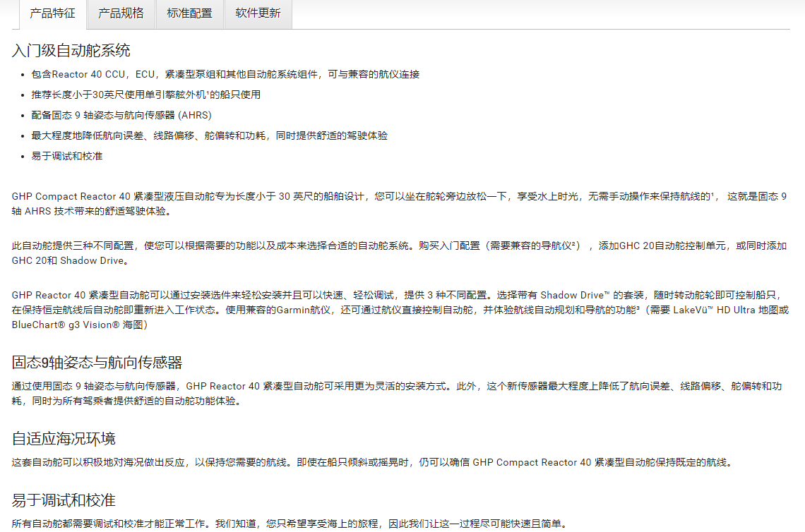Click the paragraph starting GHP Compact Reactor 40 紧凑型液压自动舵

(x=399, y=203)
